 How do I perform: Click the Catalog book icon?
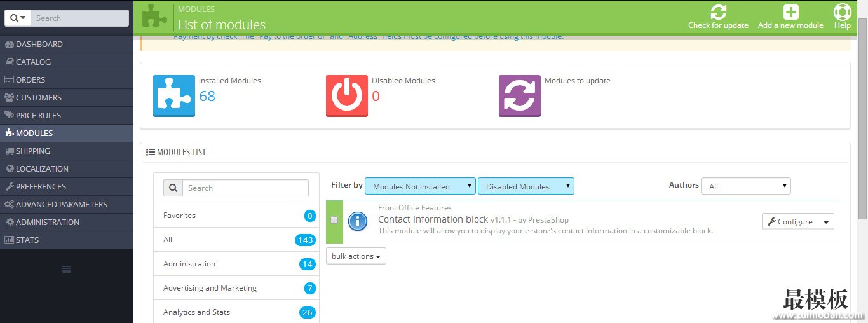pyautogui.click(x=10, y=62)
